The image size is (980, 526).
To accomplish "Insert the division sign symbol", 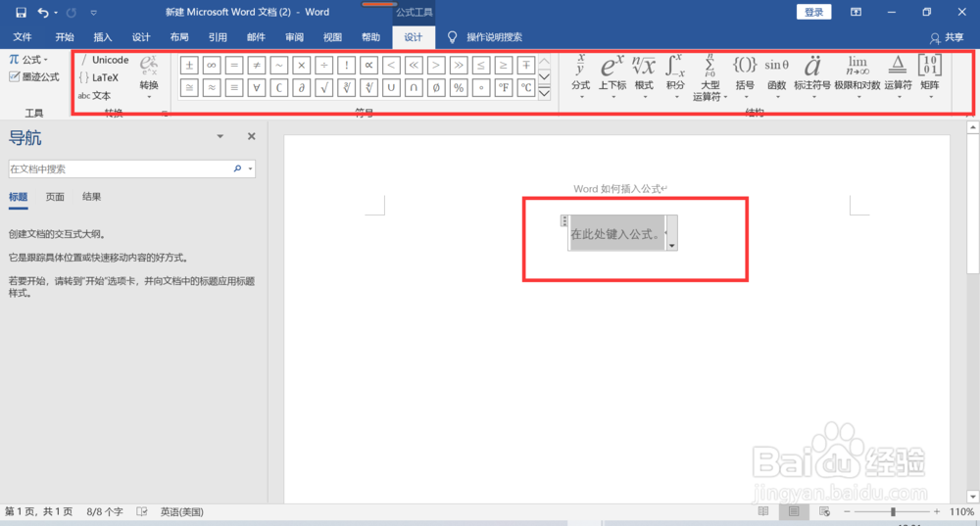I will point(323,65).
